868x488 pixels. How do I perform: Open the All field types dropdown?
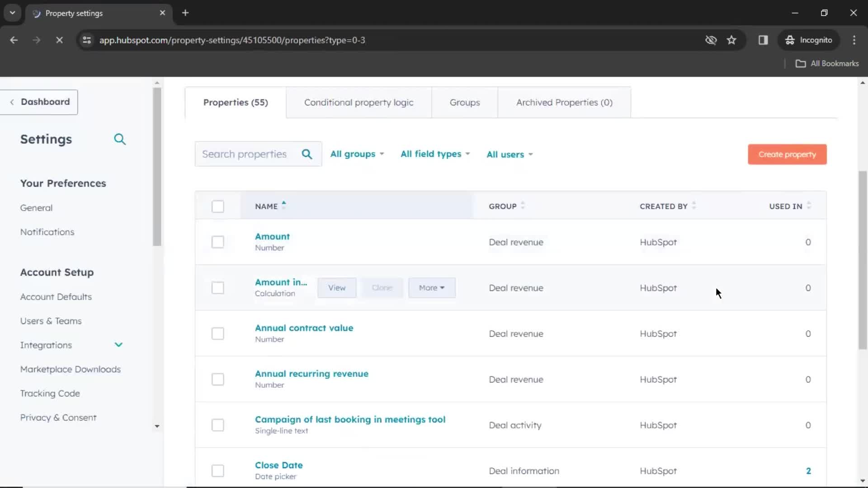[x=435, y=154]
